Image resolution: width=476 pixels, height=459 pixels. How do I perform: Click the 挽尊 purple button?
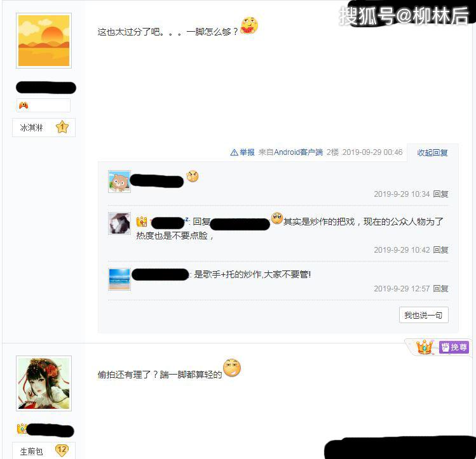click(454, 347)
